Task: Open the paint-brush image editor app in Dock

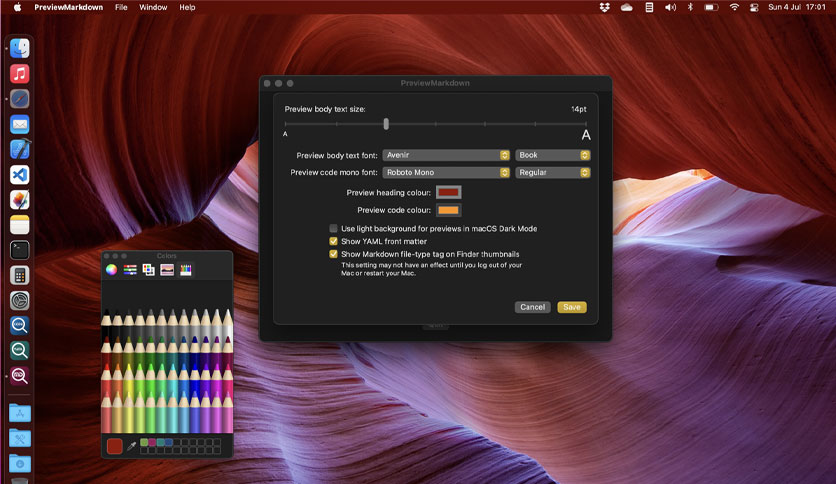Action: click(20, 200)
